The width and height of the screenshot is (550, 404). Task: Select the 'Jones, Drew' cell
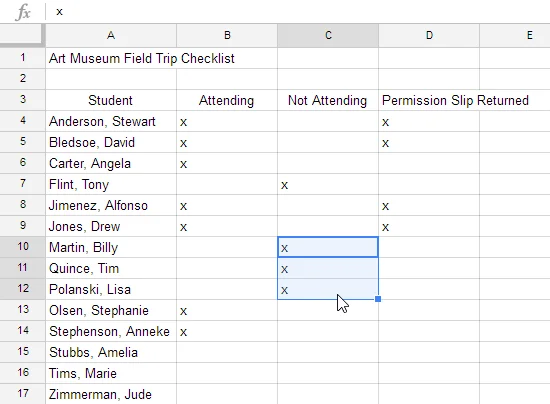point(111,227)
